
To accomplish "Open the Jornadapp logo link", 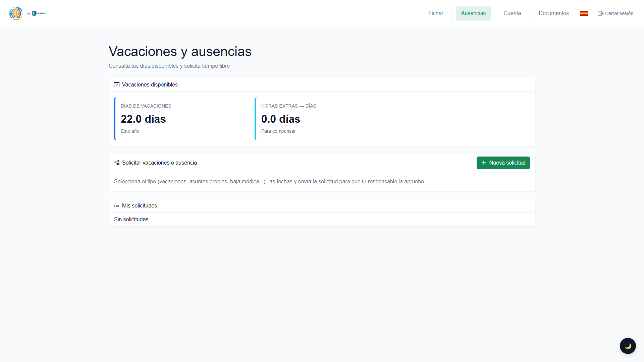I will (x=39, y=13).
